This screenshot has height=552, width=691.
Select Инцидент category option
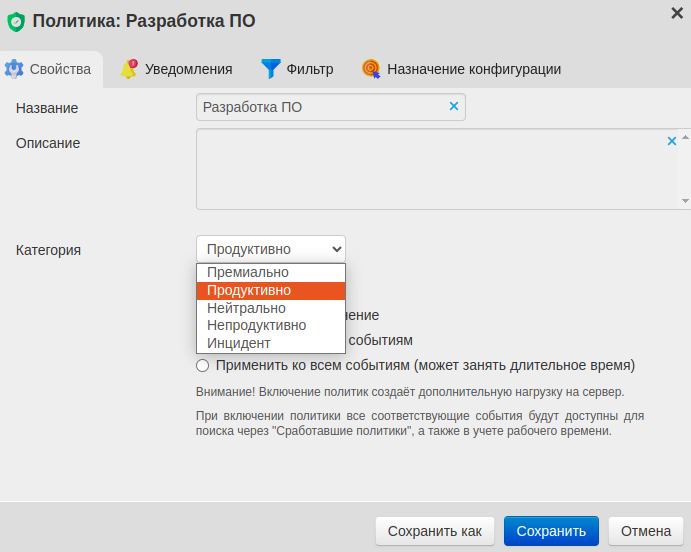point(238,343)
